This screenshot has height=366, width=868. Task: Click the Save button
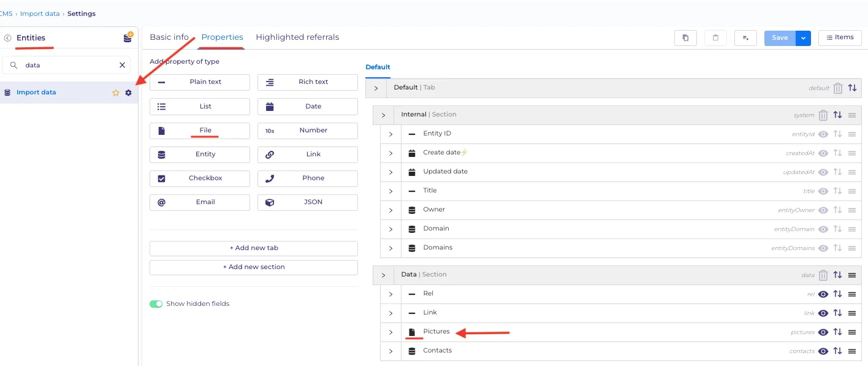780,38
